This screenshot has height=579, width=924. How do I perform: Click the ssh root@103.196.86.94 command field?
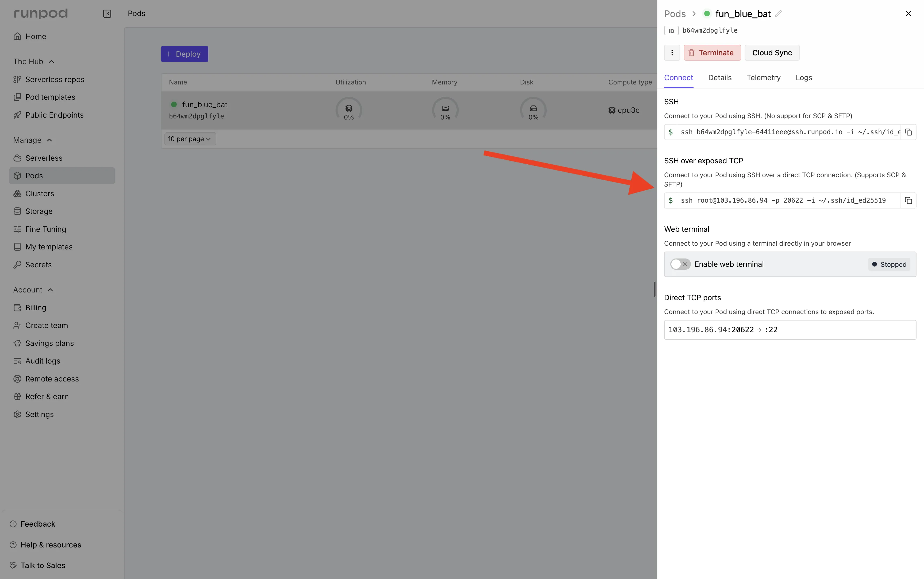click(x=789, y=201)
